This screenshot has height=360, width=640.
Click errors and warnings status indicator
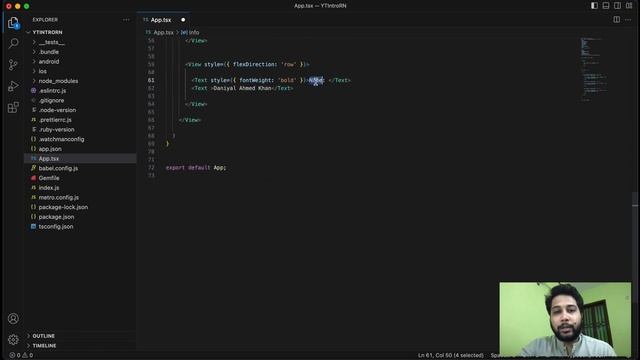21,355
